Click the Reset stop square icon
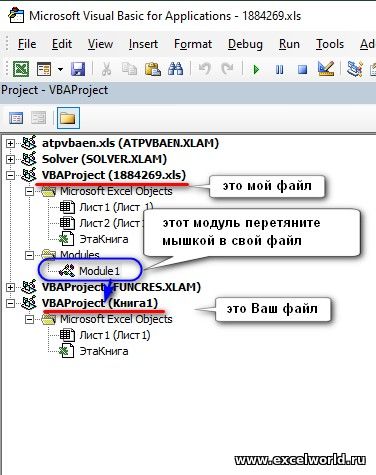 [302, 69]
